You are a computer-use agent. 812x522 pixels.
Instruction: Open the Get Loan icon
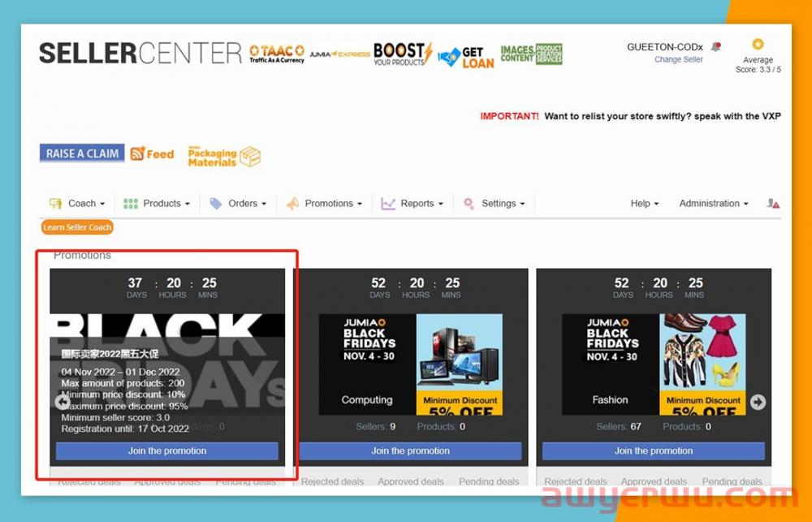pyautogui.click(x=465, y=57)
